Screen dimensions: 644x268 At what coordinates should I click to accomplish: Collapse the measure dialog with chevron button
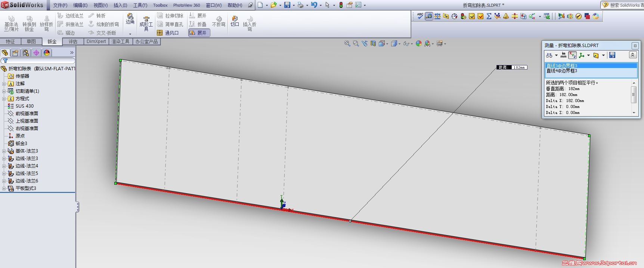[x=632, y=55]
